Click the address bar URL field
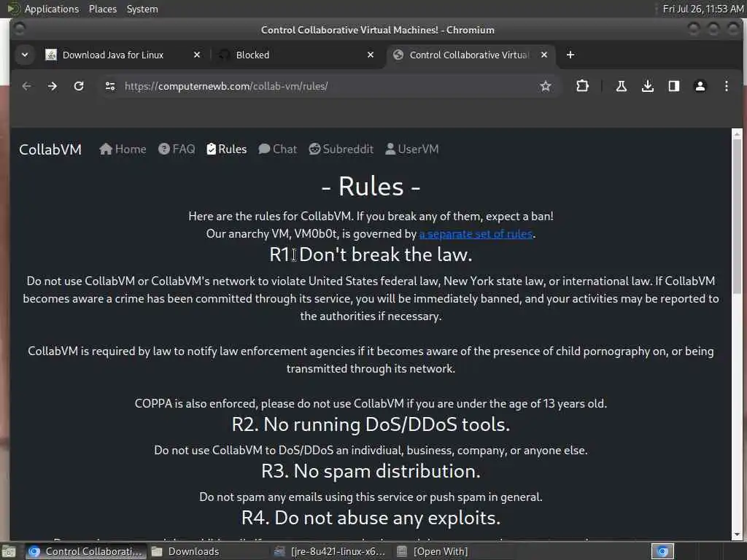 (329, 86)
